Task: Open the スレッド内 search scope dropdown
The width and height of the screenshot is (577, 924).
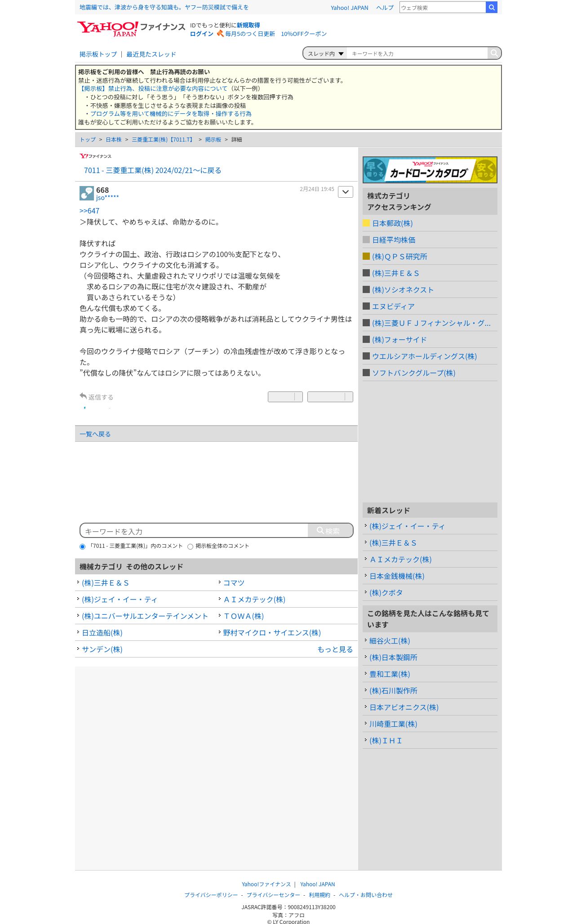Action: [x=325, y=53]
